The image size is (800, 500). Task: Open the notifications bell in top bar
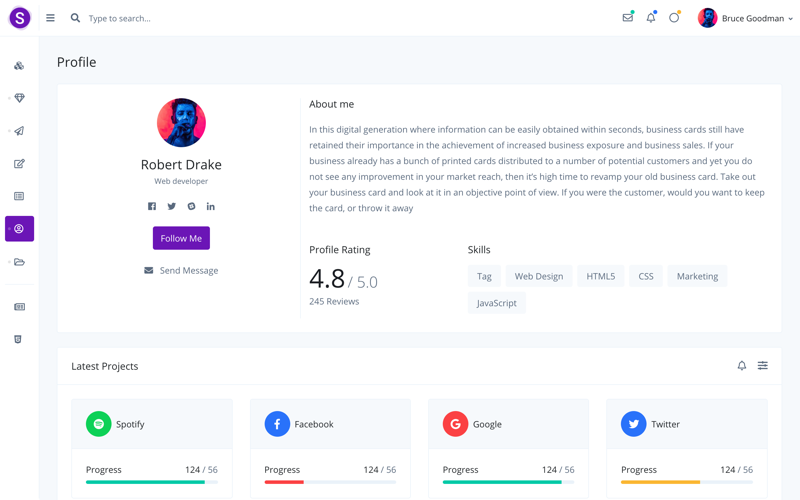pyautogui.click(x=651, y=18)
